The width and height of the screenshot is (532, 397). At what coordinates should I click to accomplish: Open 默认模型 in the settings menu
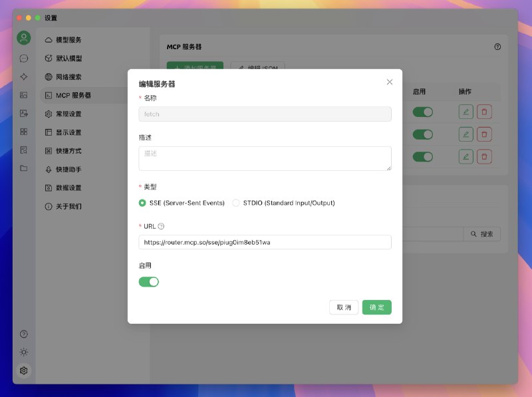(94, 59)
